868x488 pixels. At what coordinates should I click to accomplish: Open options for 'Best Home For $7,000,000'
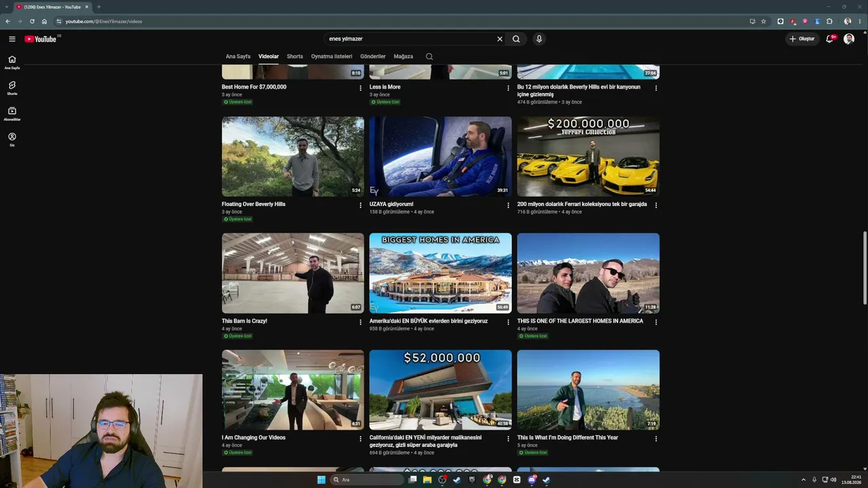pos(360,88)
